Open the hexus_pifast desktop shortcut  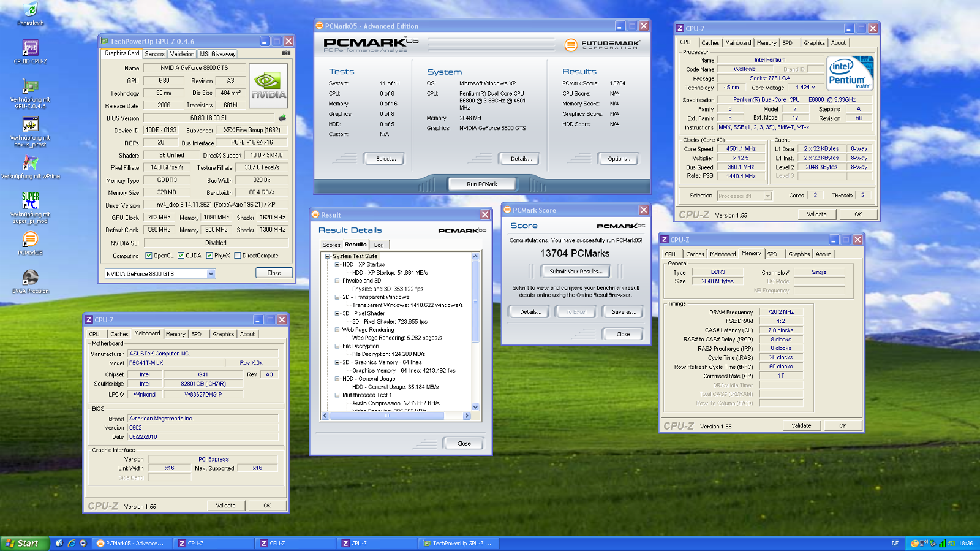(x=30, y=124)
